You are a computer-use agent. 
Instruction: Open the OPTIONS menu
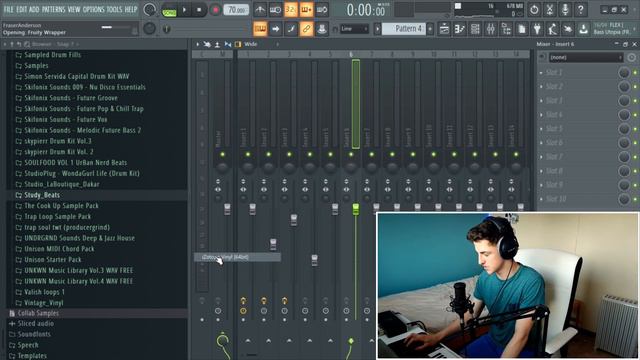[x=93, y=9]
